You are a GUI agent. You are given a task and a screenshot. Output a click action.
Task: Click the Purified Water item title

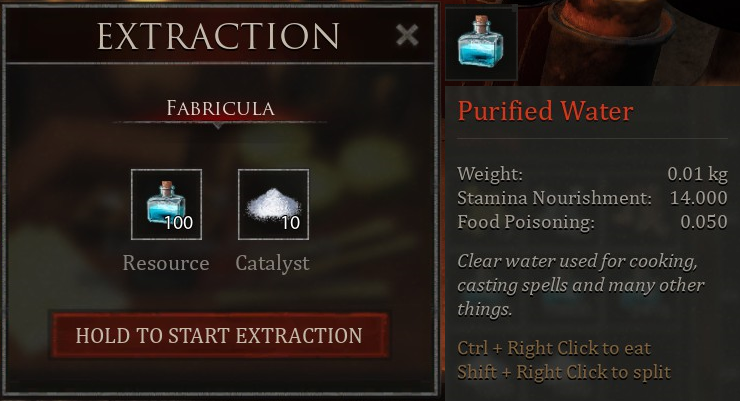click(x=545, y=110)
